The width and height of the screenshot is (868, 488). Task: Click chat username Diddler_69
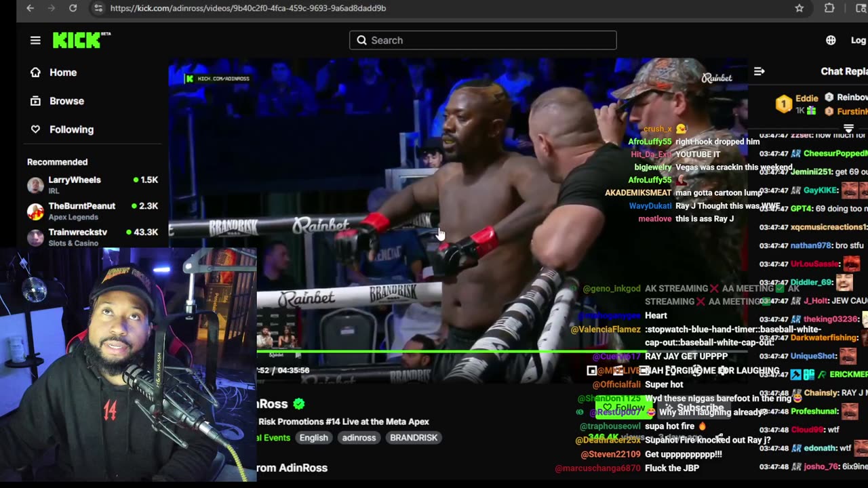tap(812, 282)
